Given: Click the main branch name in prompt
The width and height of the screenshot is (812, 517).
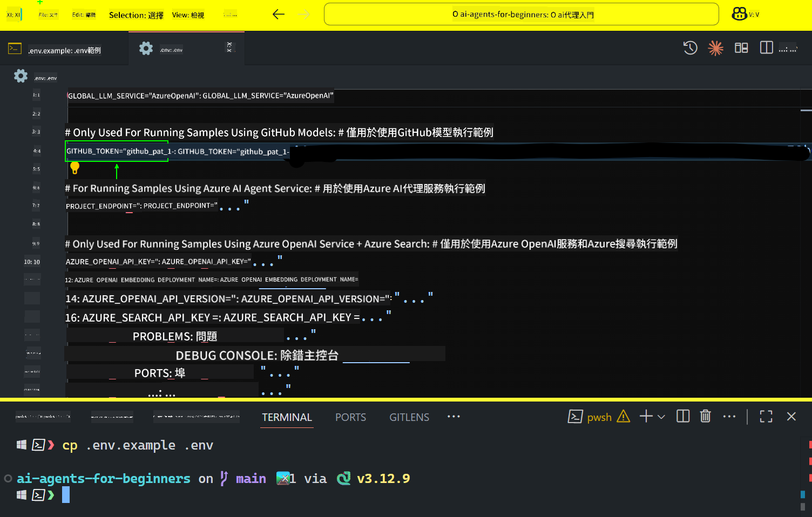Looking at the screenshot, I should coord(251,479).
